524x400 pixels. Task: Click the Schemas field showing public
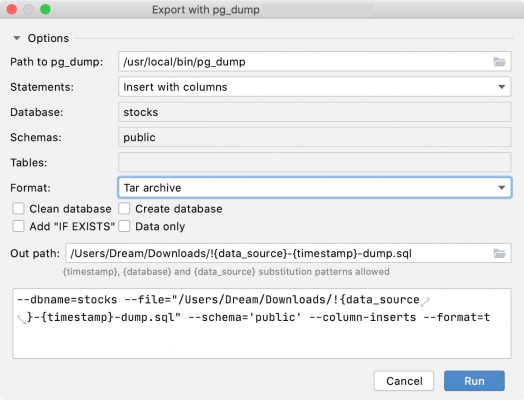314,137
